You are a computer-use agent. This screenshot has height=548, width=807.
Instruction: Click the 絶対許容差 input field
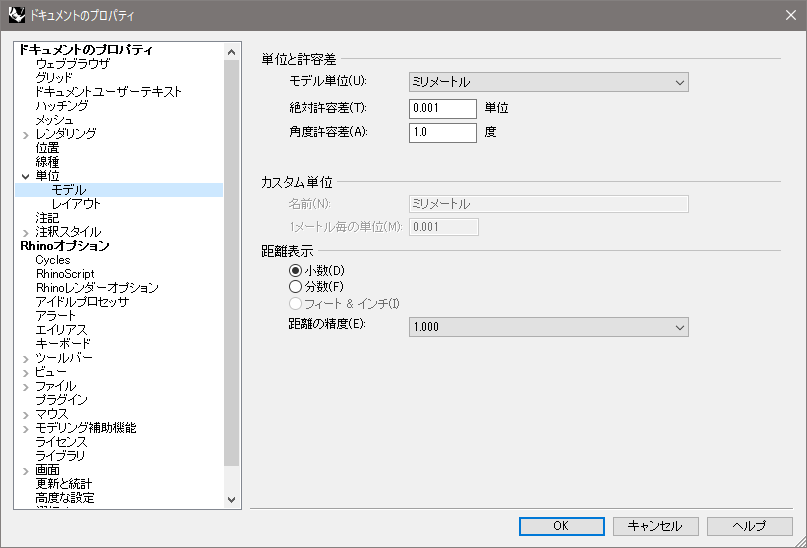[x=442, y=108]
